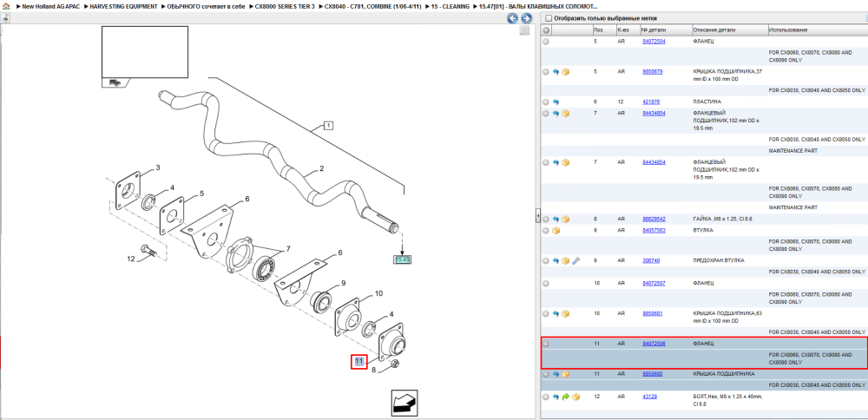Click the orientation arrow icon below diagram
The height and width of the screenshot is (420, 868).
pyautogui.click(x=404, y=403)
